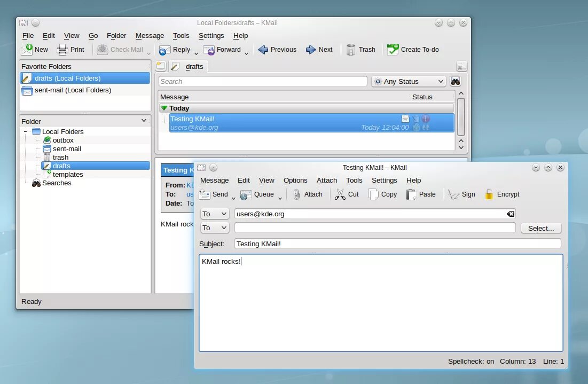This screenshot has width=588, height=384.
Task: Go to the Next message
Action: coord(319,50)
